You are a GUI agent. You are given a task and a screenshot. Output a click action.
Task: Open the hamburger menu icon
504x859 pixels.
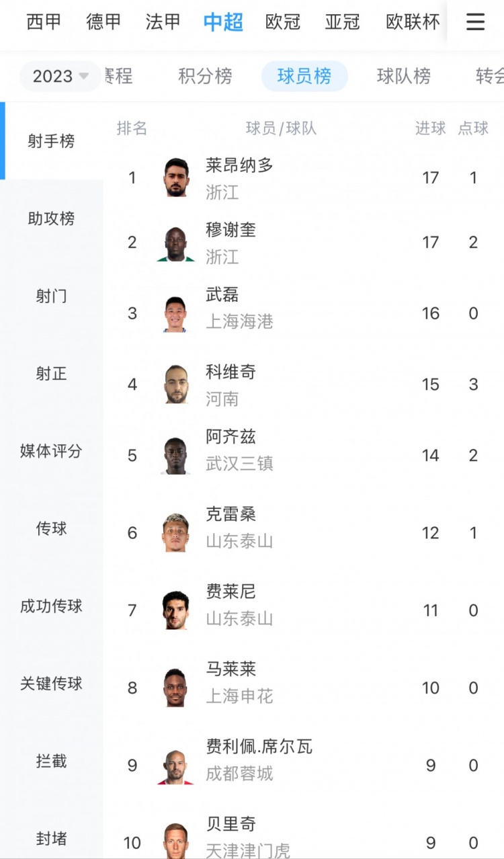point(475,22)
